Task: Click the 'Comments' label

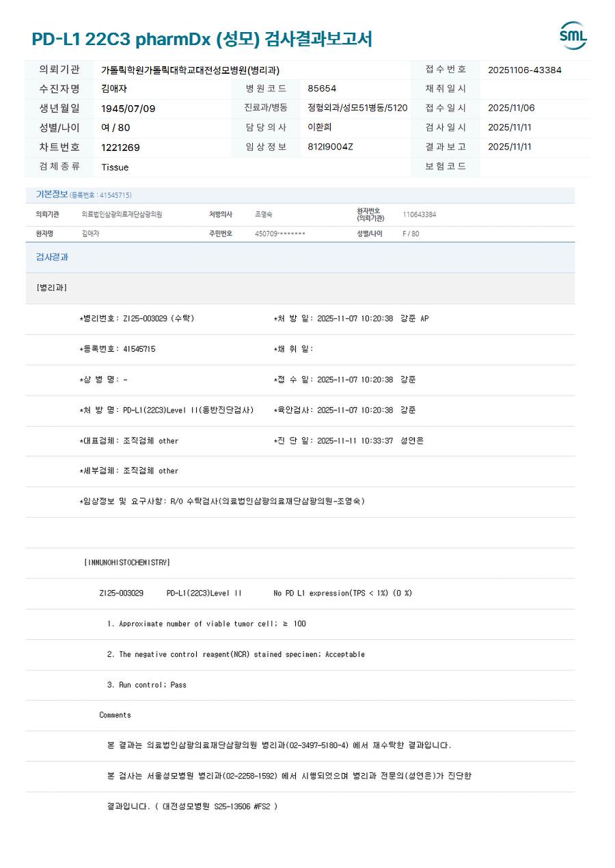Action: click(x=115, y=715)
